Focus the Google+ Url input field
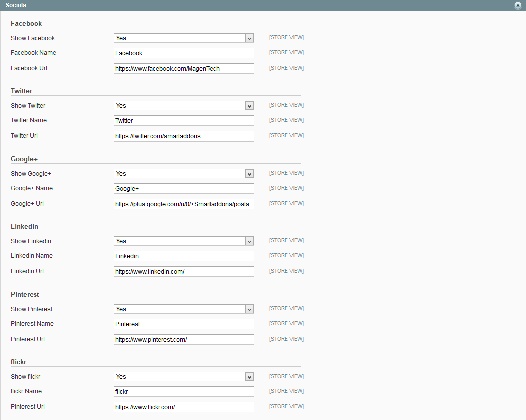This screenshot has width=526, height=420. [x=183, y=204]
